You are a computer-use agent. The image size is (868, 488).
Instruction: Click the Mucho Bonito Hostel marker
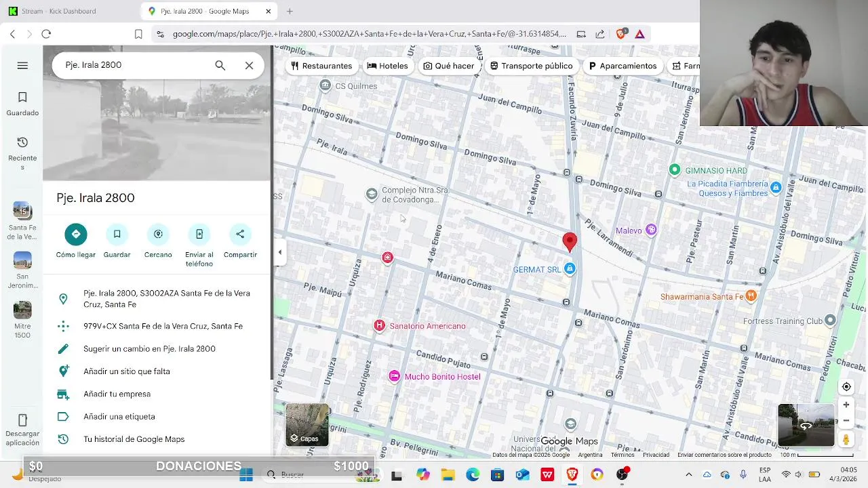(394, 376)
